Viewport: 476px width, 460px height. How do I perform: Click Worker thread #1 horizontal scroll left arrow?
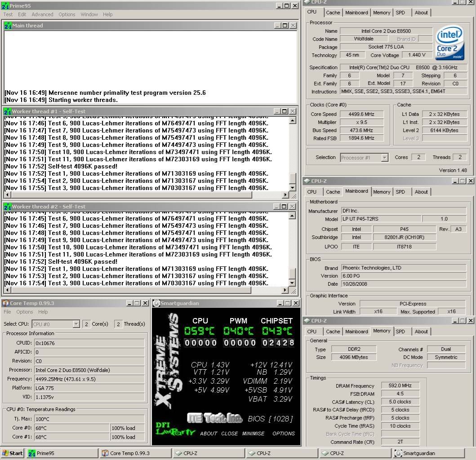(7, 195)
